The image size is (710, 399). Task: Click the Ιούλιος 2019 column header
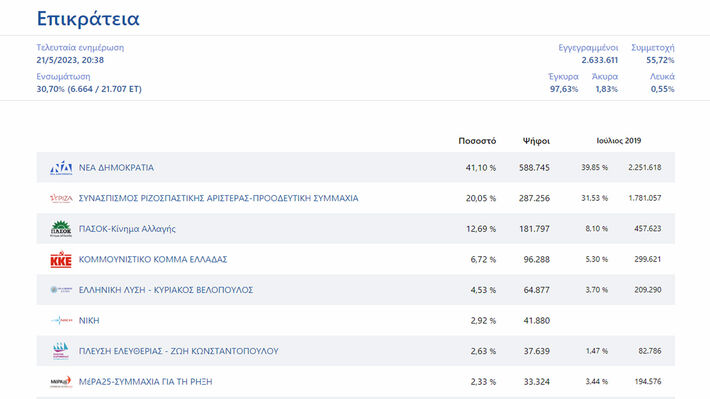[x=619, y=141]
